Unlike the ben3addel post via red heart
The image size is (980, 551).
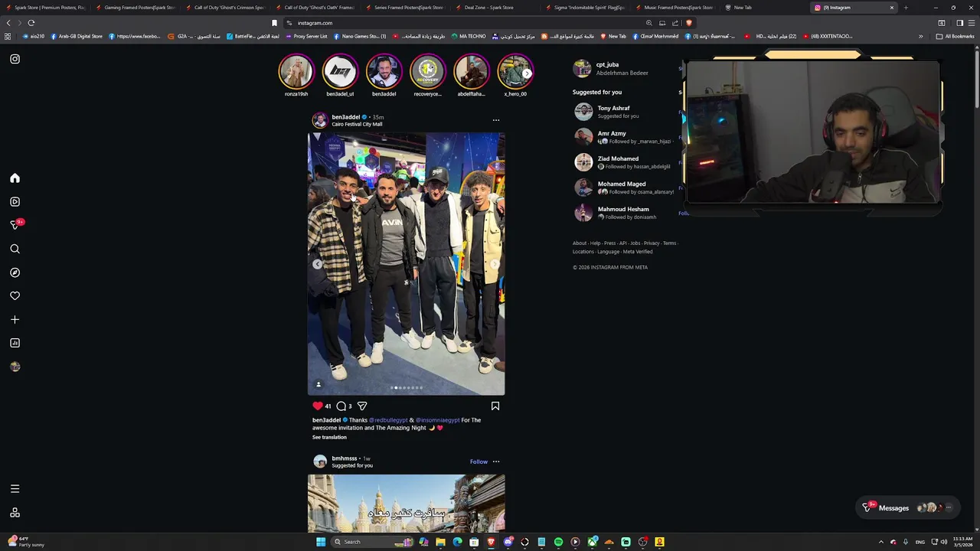(x=318, y=406)
